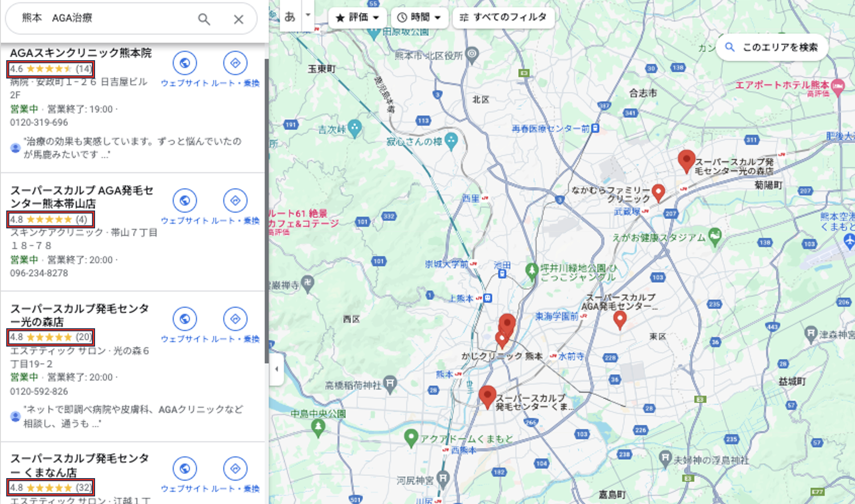Click the red pin for なかむらファミリークリニック
The image size is (855, 504).
(658, 193)
